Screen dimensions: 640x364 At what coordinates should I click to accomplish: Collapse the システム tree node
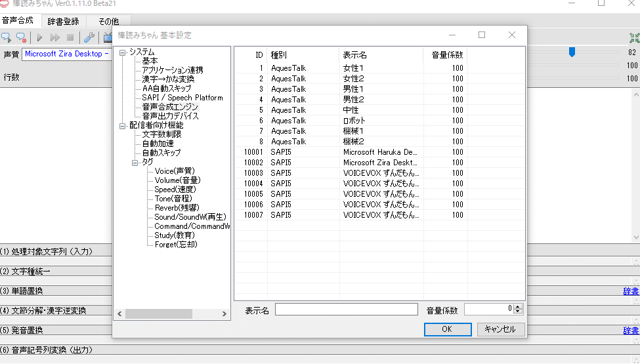click(x=122, y=52)
